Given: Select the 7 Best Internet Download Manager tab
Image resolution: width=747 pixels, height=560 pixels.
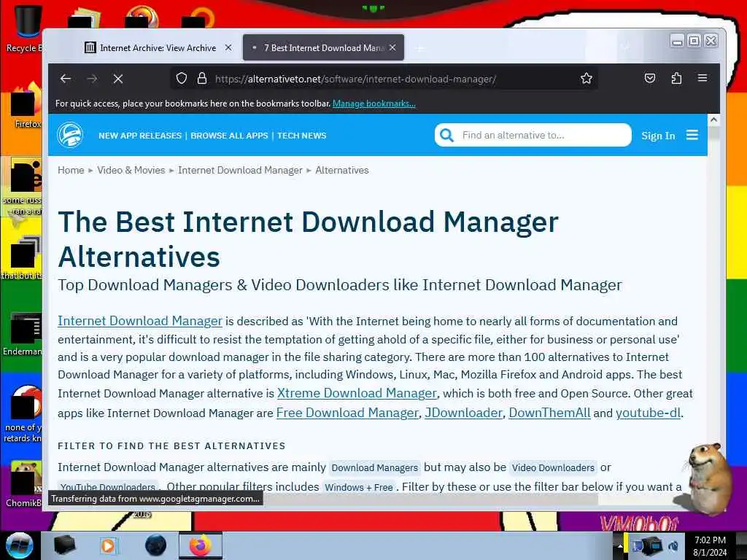Looking at the screenshot, I should coord(323,47).
